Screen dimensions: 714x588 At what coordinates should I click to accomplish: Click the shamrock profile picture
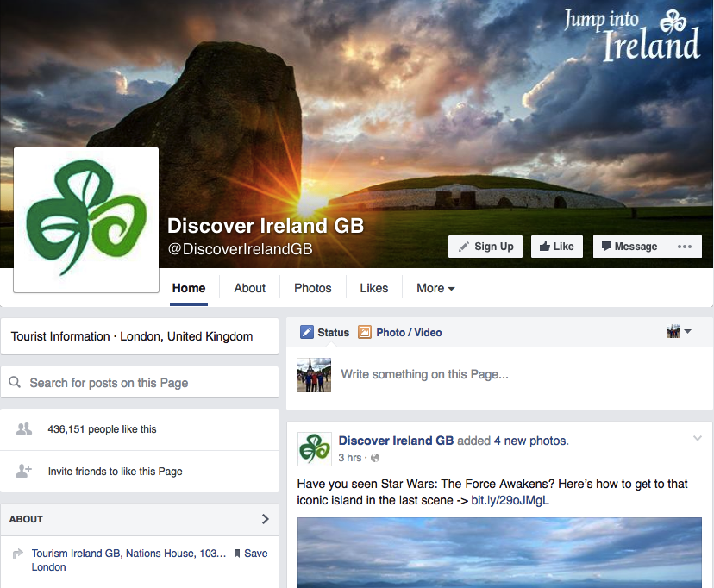[86, 220]
